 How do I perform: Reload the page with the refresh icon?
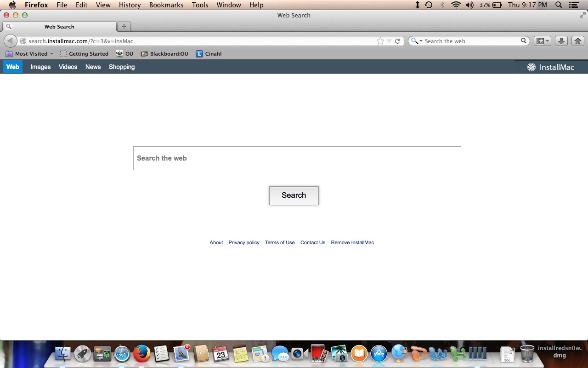click(x=398, y=41)
